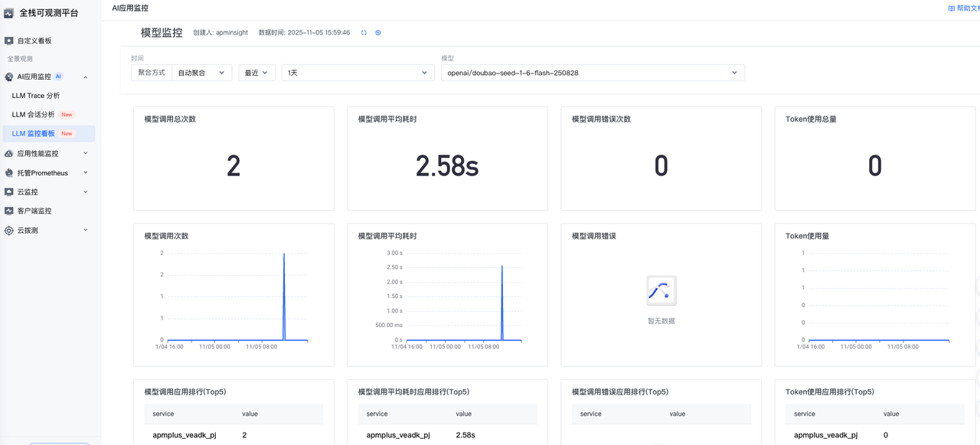Select LLM 监控看板 in sidebar

(34, 133)
